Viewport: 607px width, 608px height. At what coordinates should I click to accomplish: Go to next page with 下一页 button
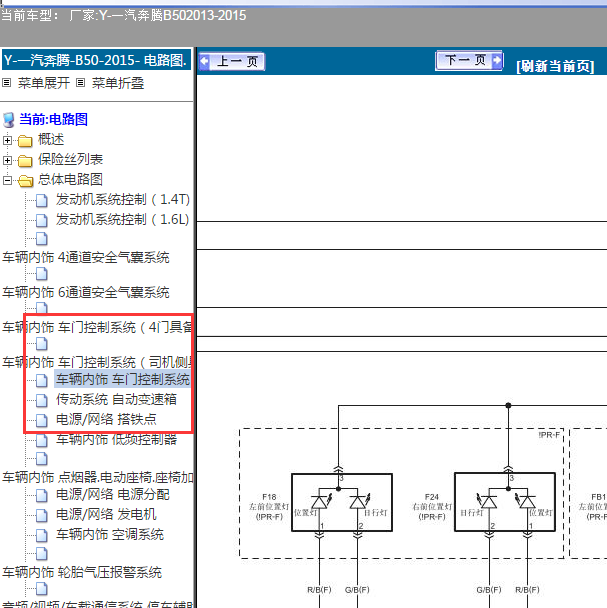pyautogui.click(x=469, y=60)
